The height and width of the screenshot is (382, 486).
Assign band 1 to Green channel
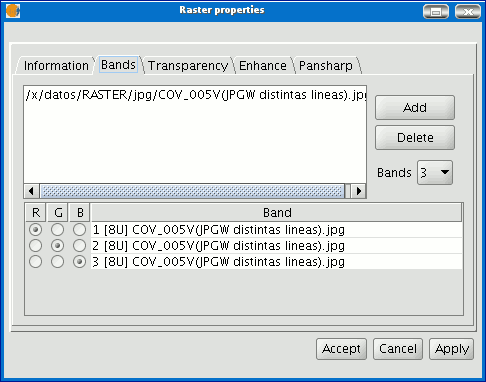click(58, 230)
